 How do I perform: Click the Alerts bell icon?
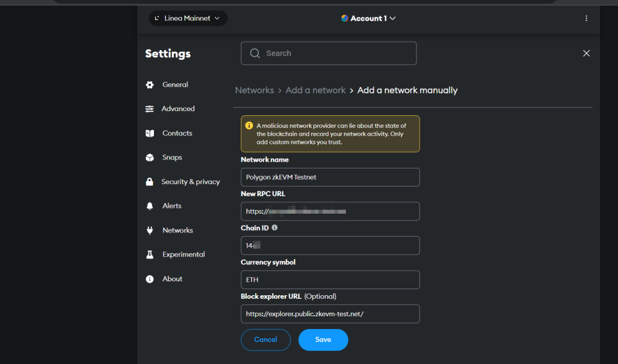(x=150, y=206)
